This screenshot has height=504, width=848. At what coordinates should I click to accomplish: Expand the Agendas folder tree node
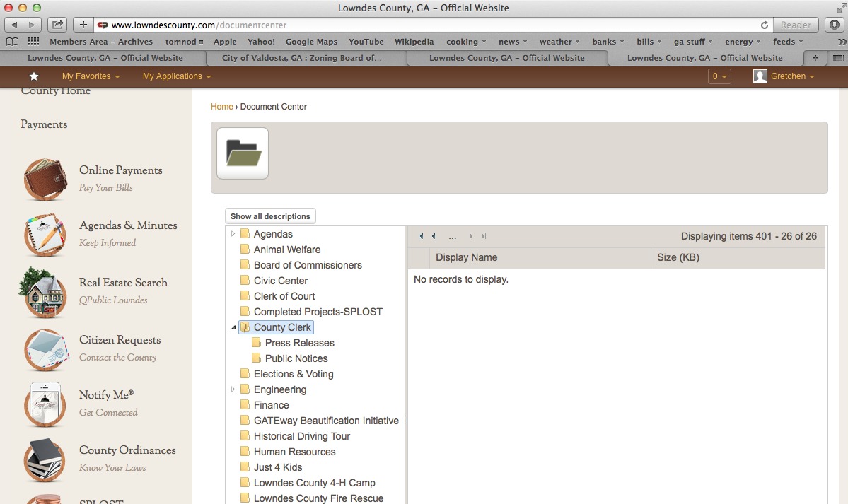coord(233,234)
